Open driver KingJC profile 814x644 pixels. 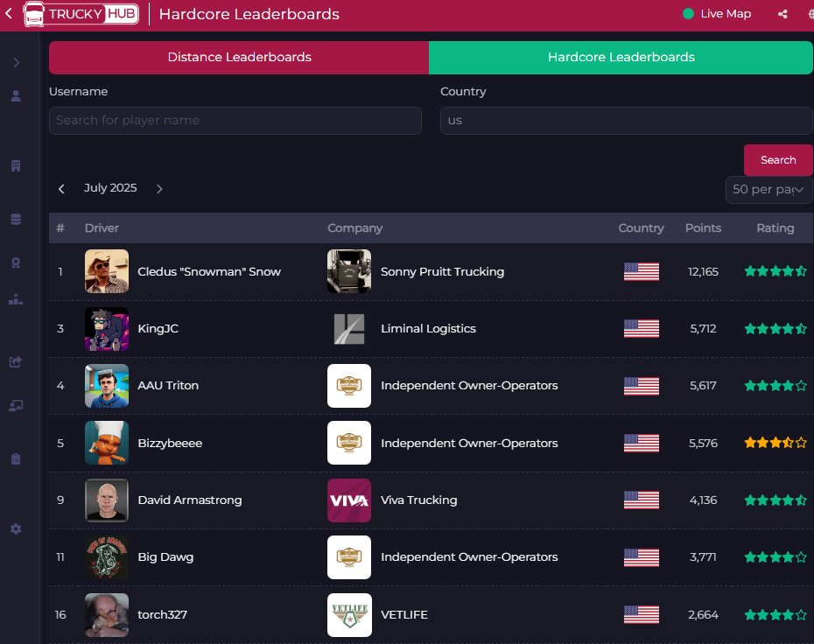tap(158, 328)
